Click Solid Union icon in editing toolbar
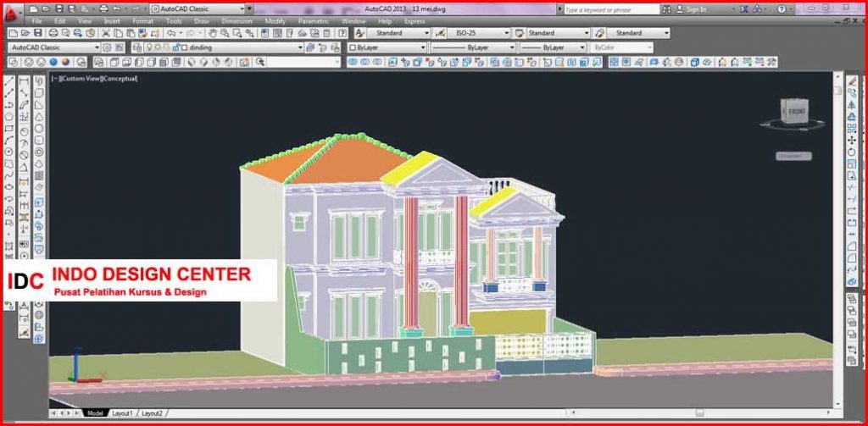 tap(353, 62)
